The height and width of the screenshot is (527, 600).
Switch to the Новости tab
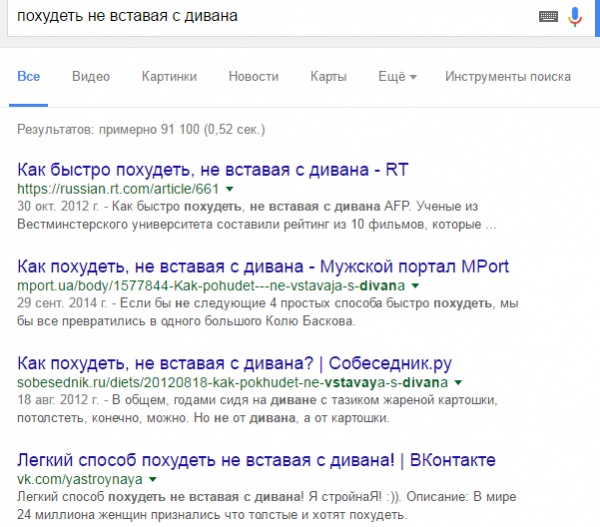[x=253, y=77]
